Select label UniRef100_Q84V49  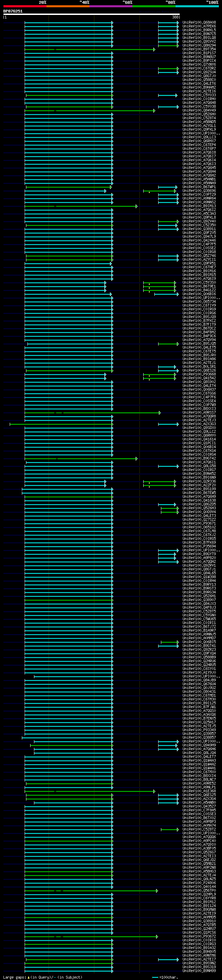pyautogui.click(x=199, y=110)
